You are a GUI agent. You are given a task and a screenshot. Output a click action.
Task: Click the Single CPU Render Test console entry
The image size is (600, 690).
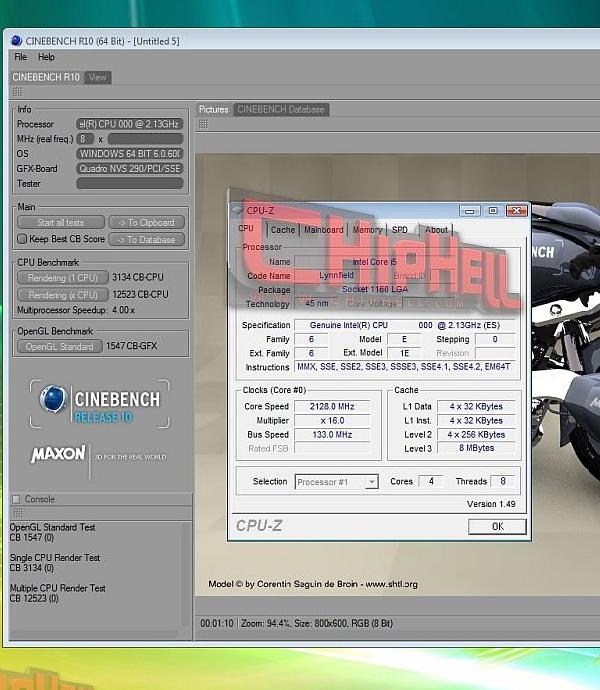(55, 562)
